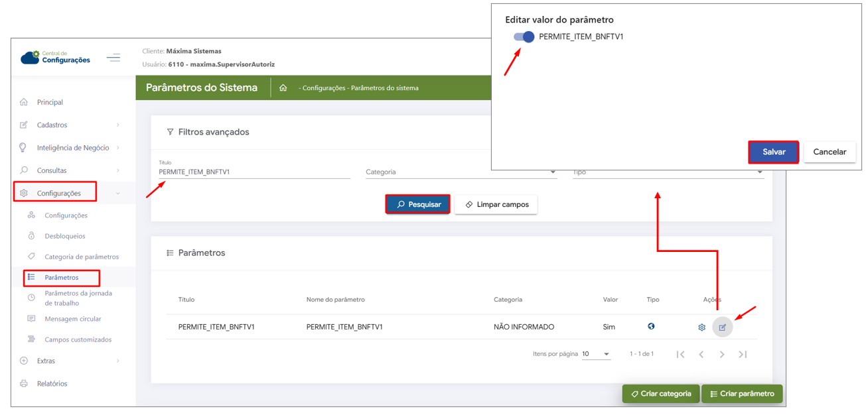The height and width of the screenshot is (415, 868).
Task: Click the Desbloqueios icon in the submenu
Action: [x=31, y=236]
